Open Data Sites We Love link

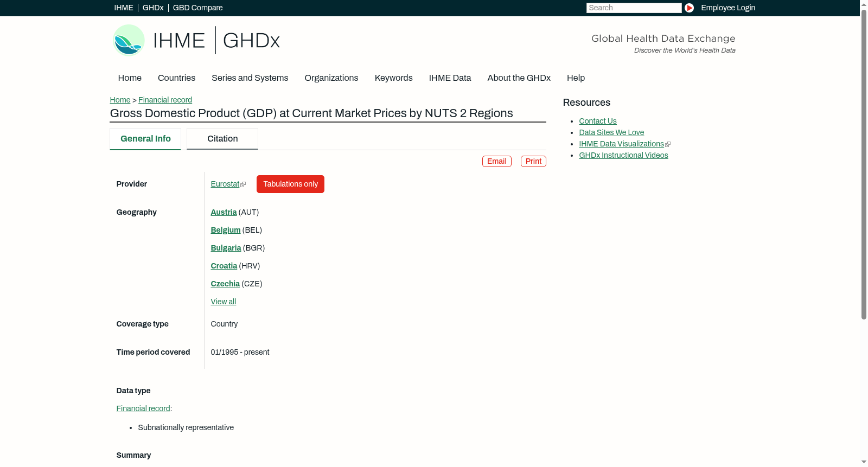click(611, 132)
